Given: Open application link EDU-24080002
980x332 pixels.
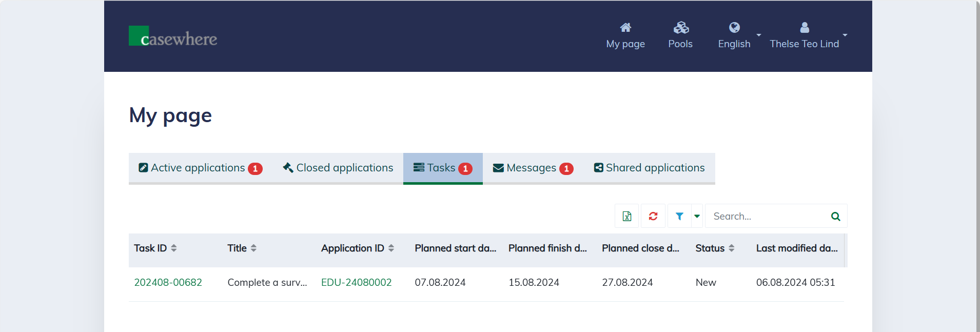Looking at the screenshot, I should (x=356, y=283).
